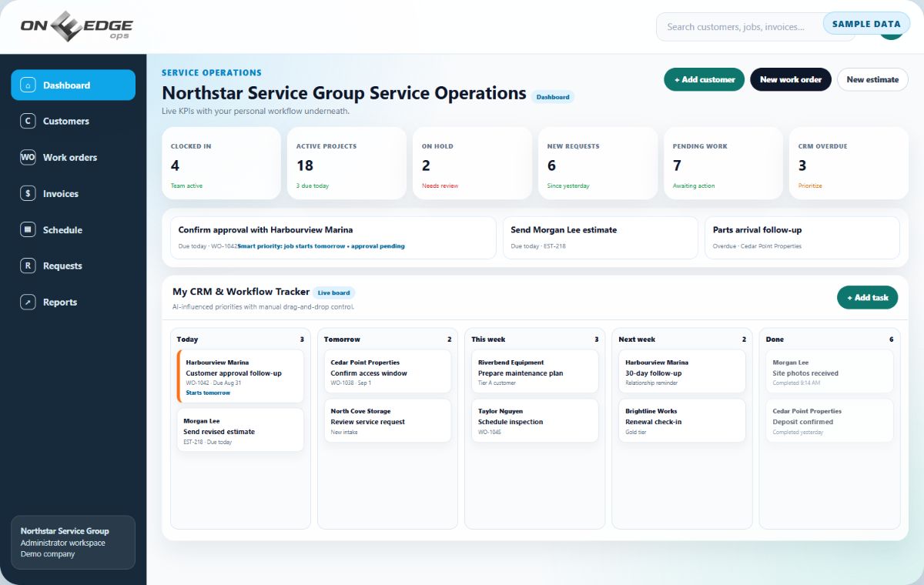The width and height of the screenshot is (924, 585).
Task: Click the SAMPLE DATA badge
Action: (x=866, y=24)
